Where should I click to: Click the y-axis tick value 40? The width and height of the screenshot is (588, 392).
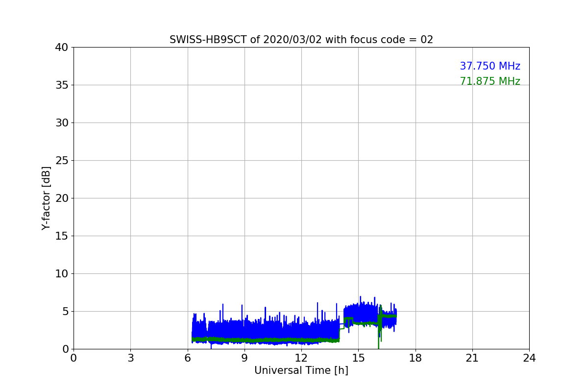click(62, 48)
